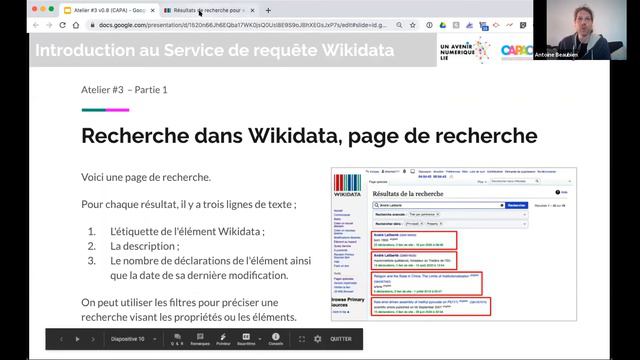Go to browser home page
The width and height of the screenshot is (640, 360).
pos(76,25)
